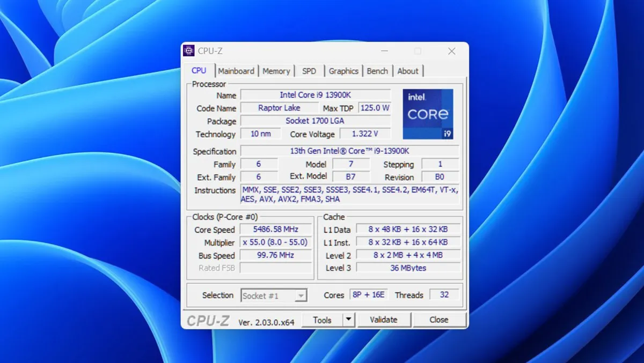This screenshot has height=363, width=644.
Task: Select the CPU tab
Action: 199,70
